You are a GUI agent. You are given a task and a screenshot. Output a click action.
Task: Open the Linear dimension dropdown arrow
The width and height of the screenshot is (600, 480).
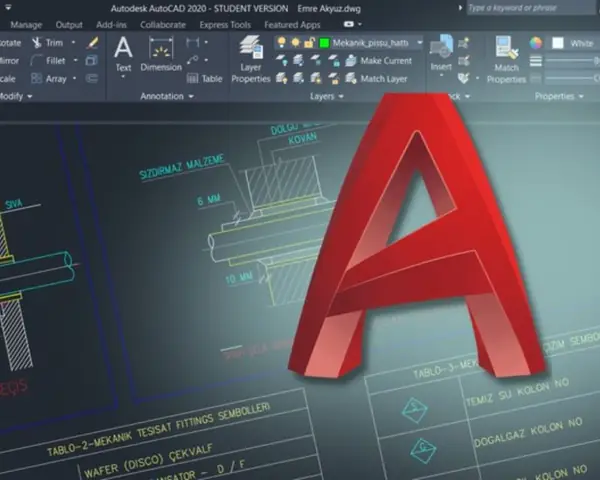206,42
